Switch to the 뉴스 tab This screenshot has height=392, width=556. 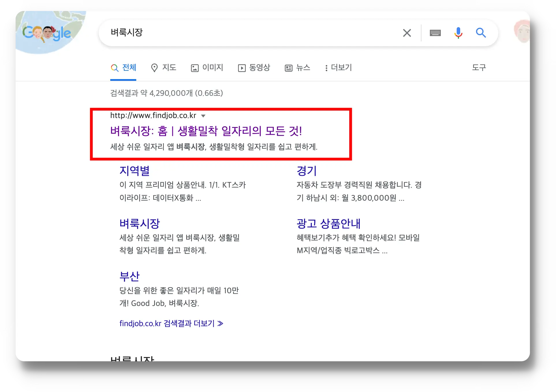(x=297, y=68)
